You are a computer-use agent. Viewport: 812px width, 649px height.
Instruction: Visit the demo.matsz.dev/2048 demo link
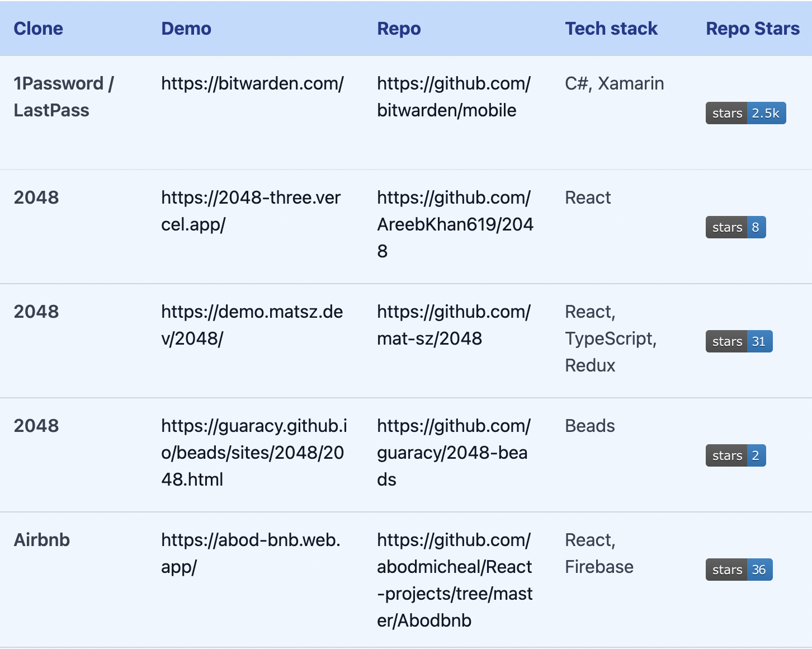pyautogui.click(x=252, y=325)
